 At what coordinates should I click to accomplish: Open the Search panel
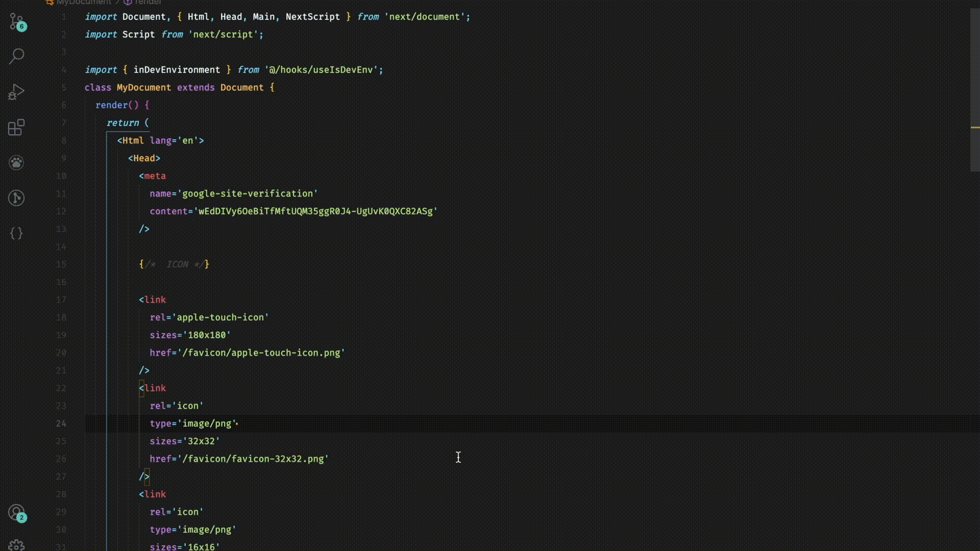point(16,56)
